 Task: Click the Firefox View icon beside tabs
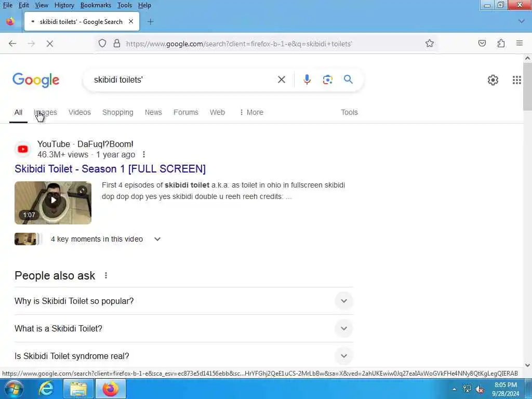click(x=10, y=21)
